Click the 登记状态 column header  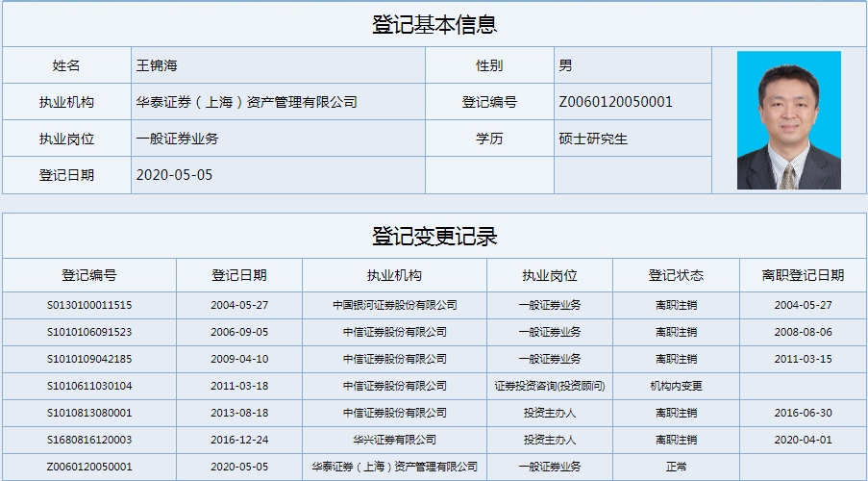tap(676, 275)
